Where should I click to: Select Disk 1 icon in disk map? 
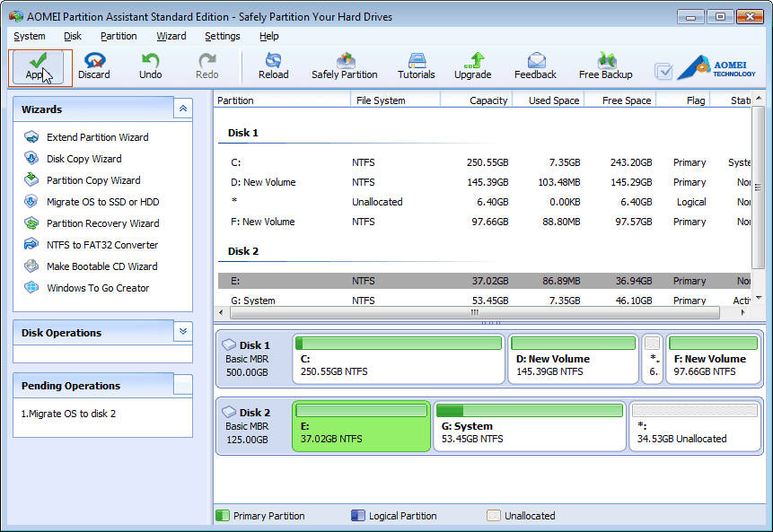coord(229,344)
